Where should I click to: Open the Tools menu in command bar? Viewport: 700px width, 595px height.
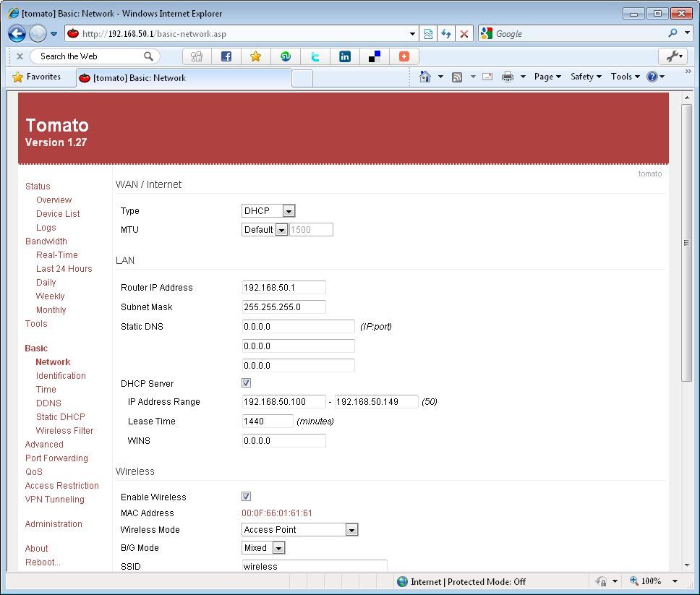pos(625,77)
